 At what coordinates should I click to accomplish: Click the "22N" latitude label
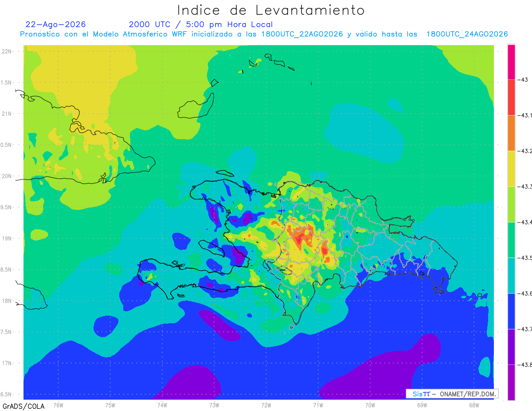[7, 51]
